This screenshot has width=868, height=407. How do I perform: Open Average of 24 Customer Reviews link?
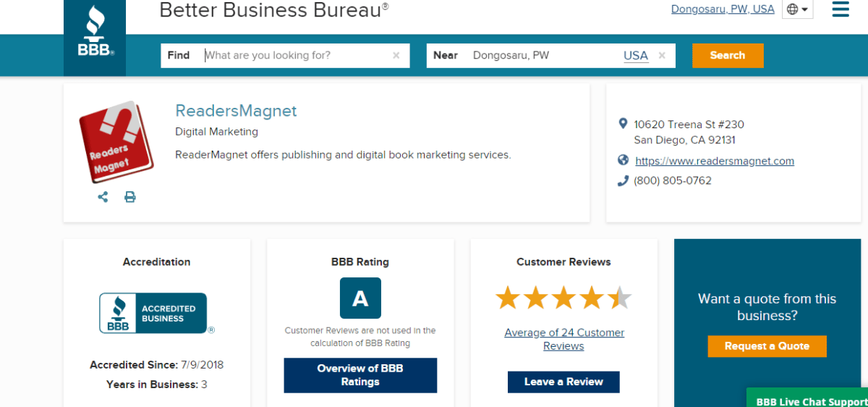pyautogui.click(x=564, y=340)
